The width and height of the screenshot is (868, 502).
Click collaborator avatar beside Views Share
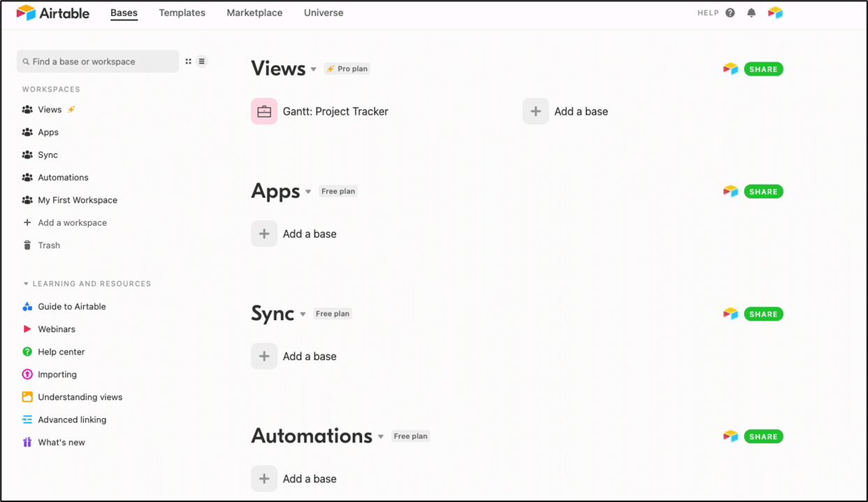coord(730,69)
